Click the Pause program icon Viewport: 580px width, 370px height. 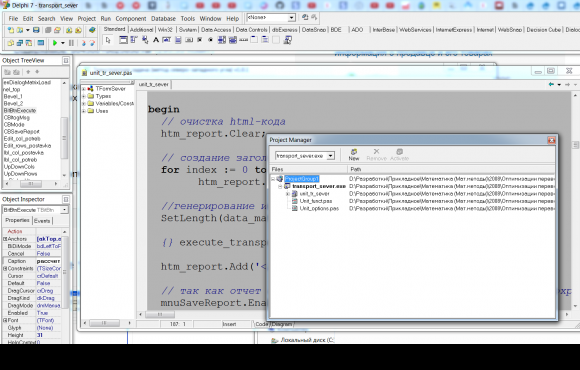point(71,43)
